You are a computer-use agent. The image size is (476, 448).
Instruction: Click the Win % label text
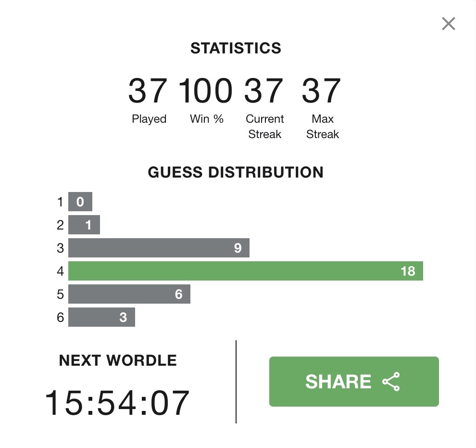pyautogui.click(x=207, y=119)
